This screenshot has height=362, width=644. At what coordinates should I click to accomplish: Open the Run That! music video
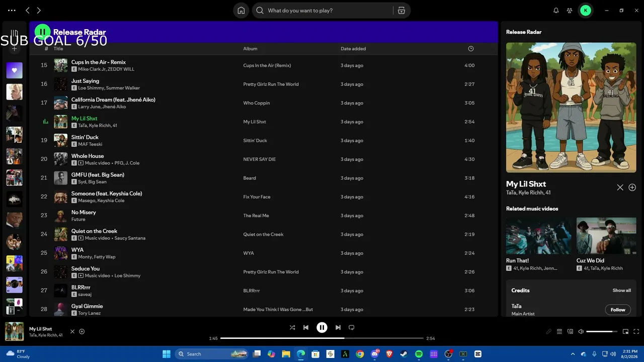(539, 236)
